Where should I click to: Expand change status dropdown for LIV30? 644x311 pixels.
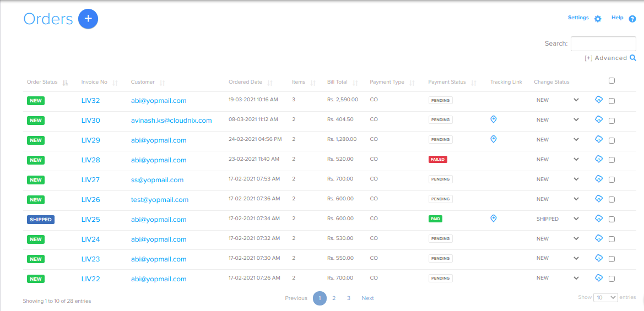[x=576, y=120]
